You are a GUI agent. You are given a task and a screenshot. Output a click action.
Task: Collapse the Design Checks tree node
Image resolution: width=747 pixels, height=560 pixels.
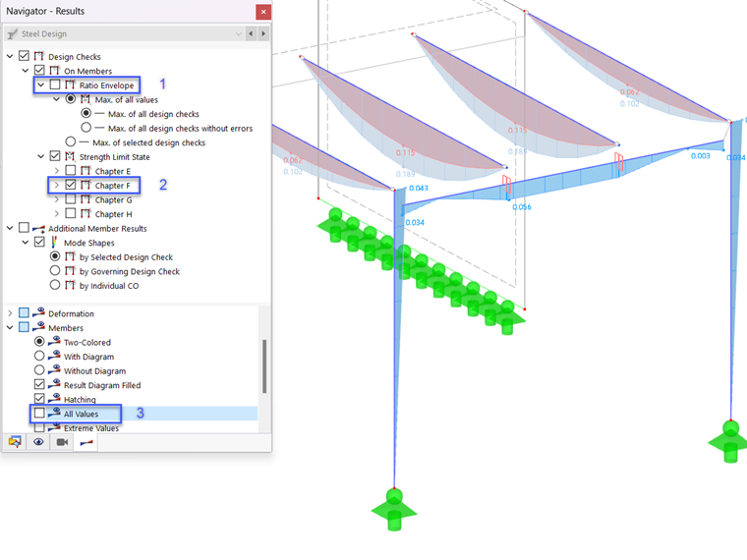point(10,56)
